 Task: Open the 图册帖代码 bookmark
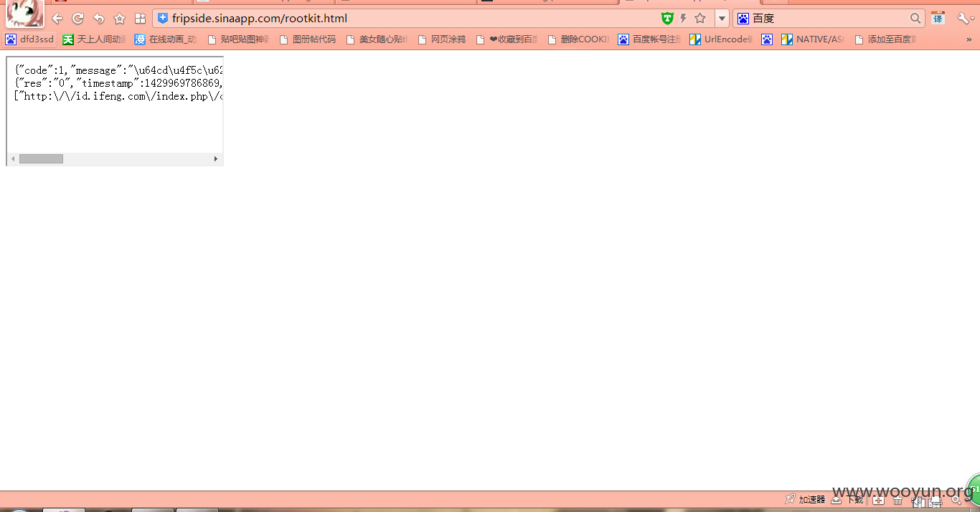pyautogui.click(x=307, y=39)
